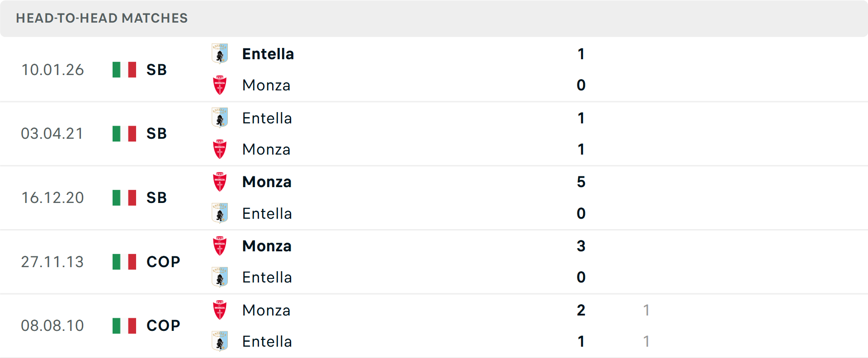Click the date 08.08.10 entry

53,325
